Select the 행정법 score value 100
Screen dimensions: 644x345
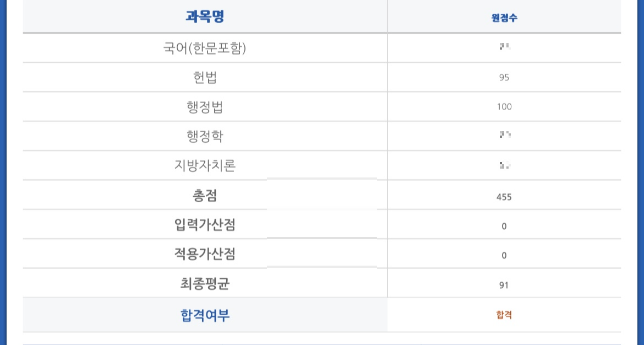coord(504,107)
